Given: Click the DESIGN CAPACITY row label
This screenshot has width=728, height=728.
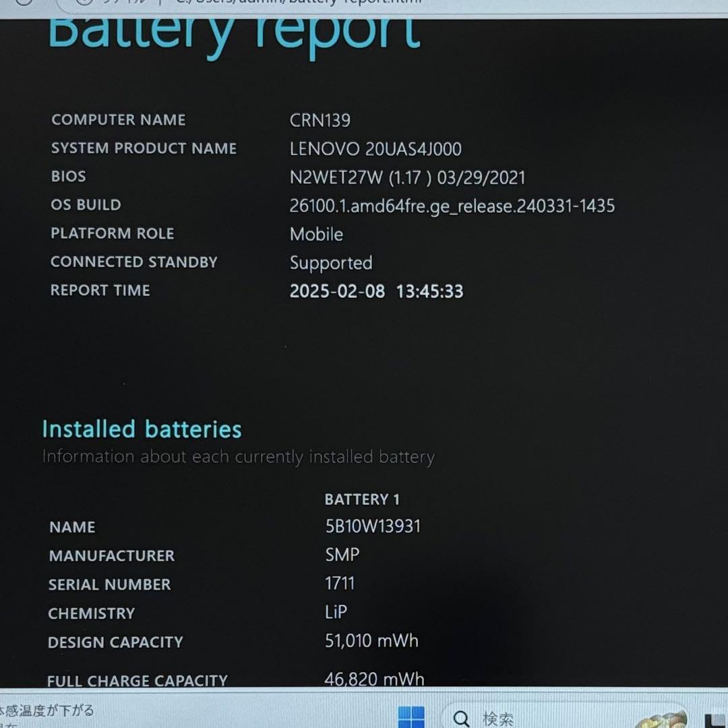Looking at the screenshot, I should pos(116,642).
